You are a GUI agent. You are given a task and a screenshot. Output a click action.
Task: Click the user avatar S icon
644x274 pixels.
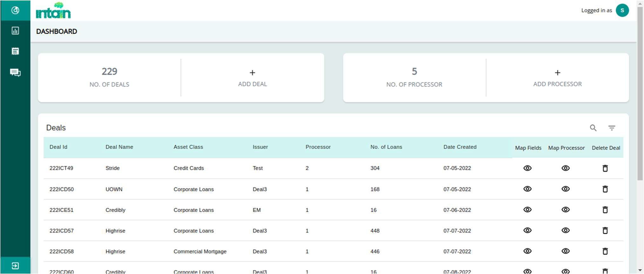click(x=622, y=11)
